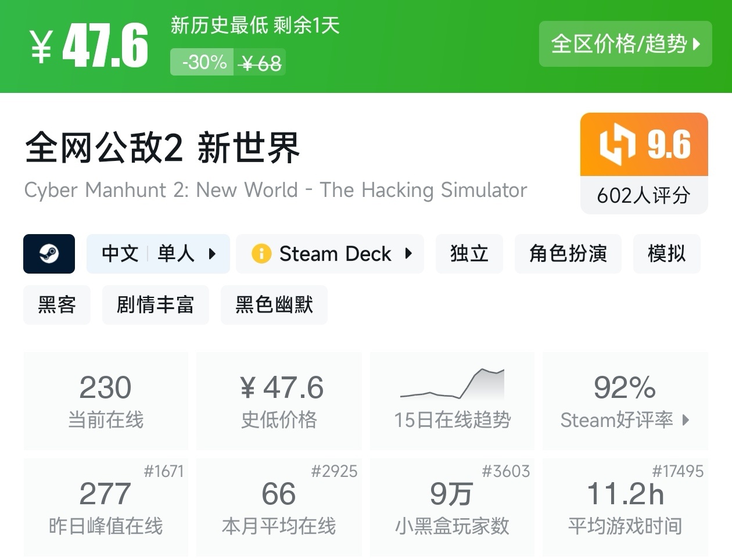Open the 602人评分 rating count

[644, 195]
